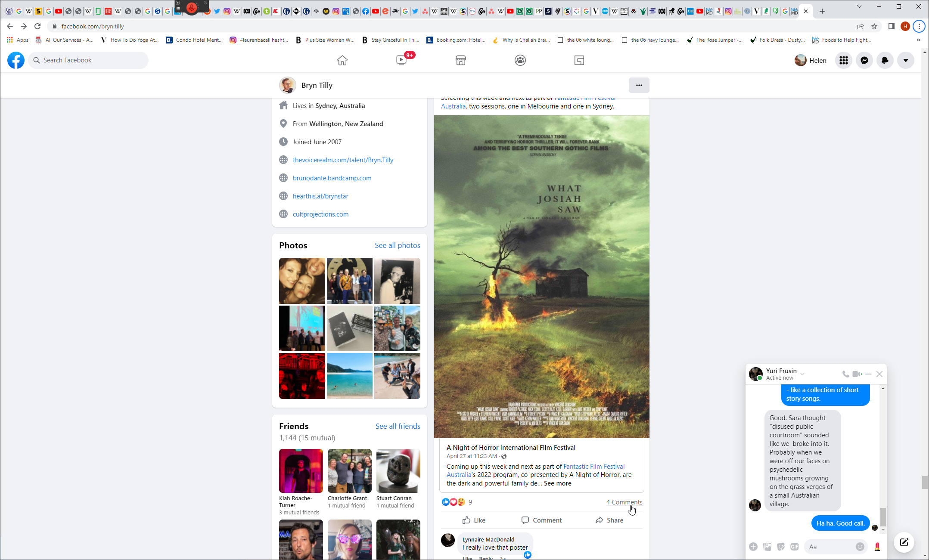
Task: Bookmark this page star icon
Action: click(874, 26)
